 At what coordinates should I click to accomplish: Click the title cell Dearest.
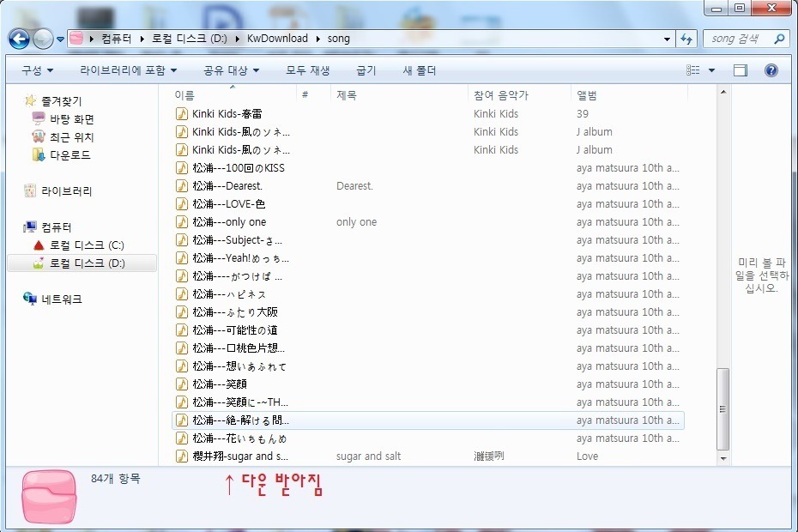[x=354, y=186]
